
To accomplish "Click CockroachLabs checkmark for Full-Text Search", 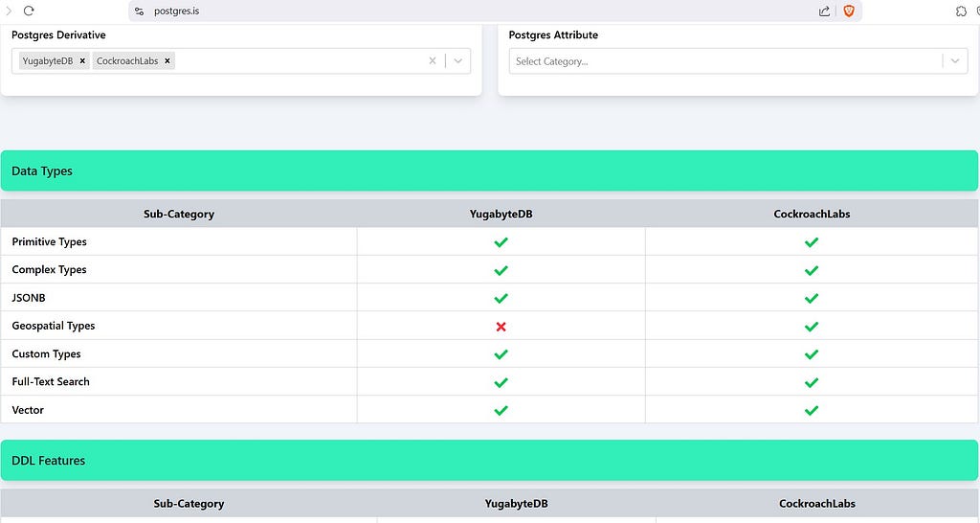I will coord(812,382).
